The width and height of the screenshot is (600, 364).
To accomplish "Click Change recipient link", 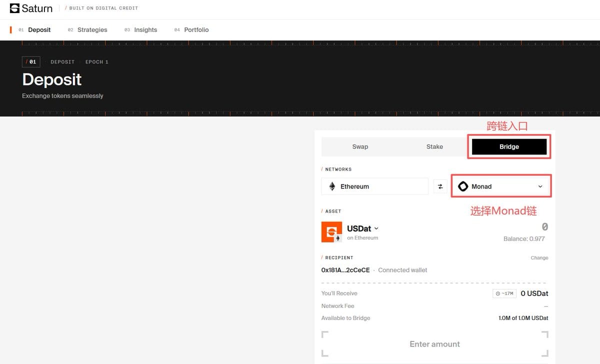I will tap(539, 258).
